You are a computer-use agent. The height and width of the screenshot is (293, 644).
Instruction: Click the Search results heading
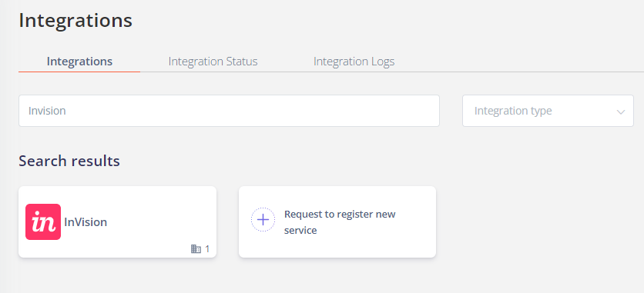point(69,161)
